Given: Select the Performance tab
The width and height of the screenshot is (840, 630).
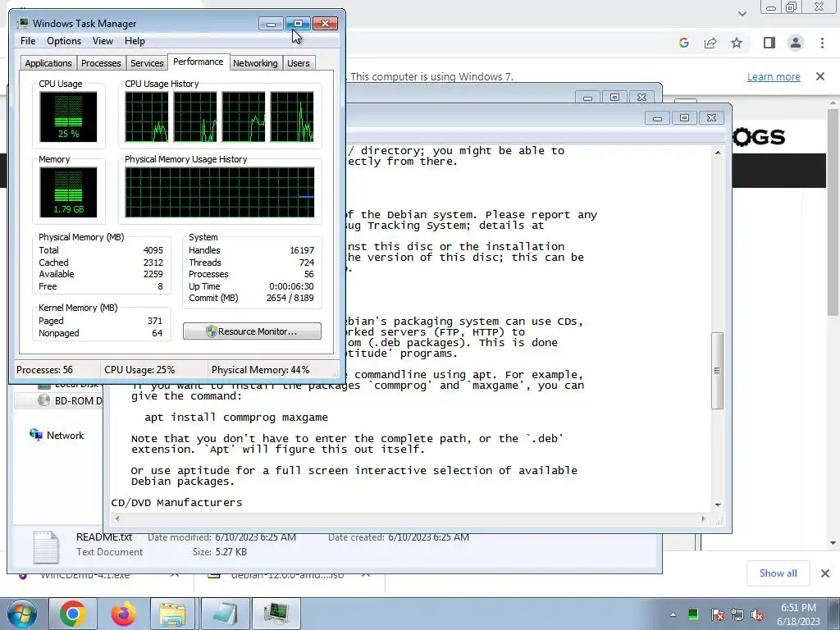Looking at the screenshot, I should [199, 62].
